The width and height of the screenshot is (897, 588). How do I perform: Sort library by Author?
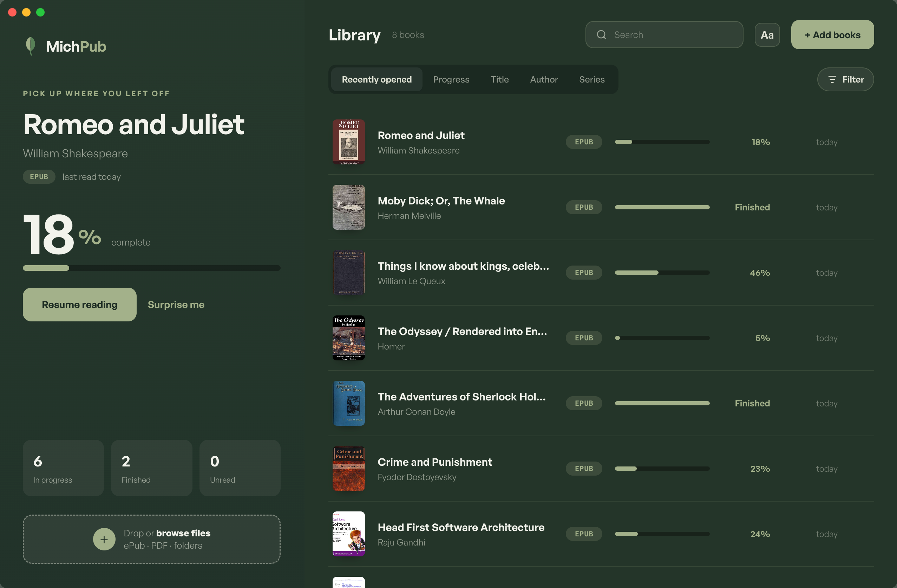pos(544,79)
